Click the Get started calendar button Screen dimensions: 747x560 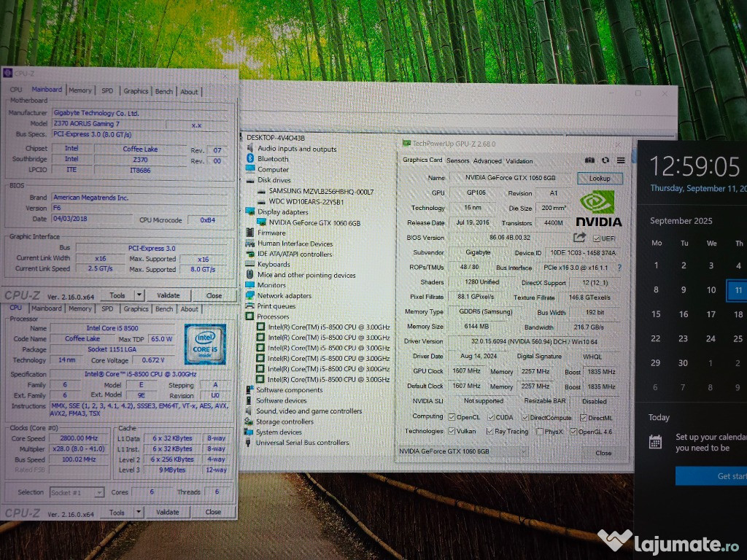pos(711,475)
